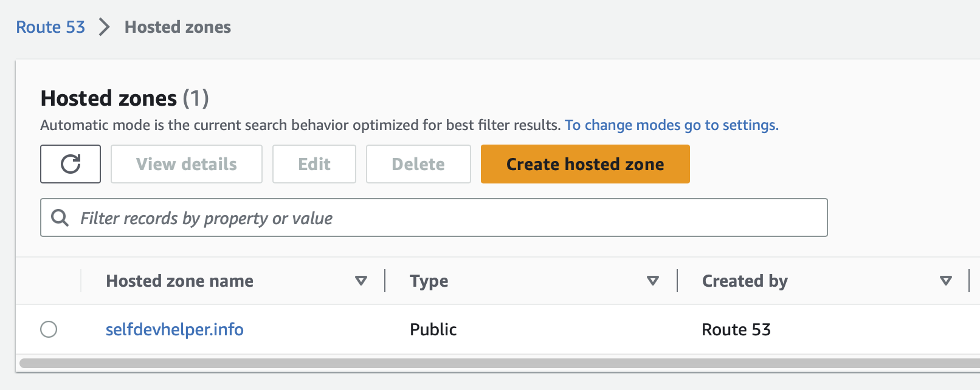Click divider after the Type column
The width and height of the screenshot is (980, 390).
click(x=677, y=281)
